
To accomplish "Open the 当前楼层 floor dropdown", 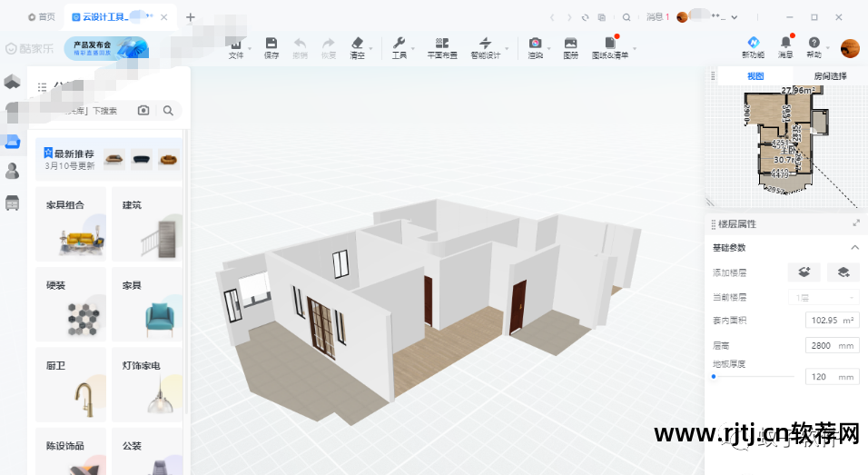I will [824, 297].
